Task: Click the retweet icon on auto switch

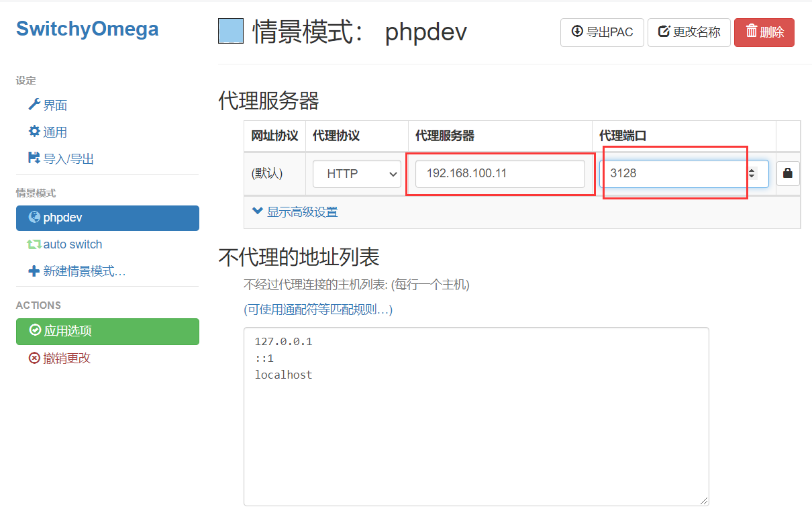Action: pos(34,244)
